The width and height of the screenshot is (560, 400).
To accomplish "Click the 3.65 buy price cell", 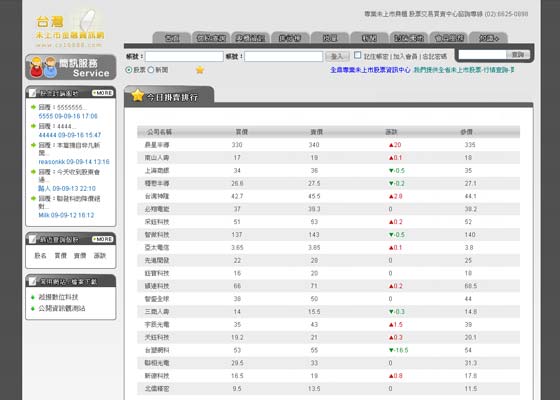I will click(237, 248).
